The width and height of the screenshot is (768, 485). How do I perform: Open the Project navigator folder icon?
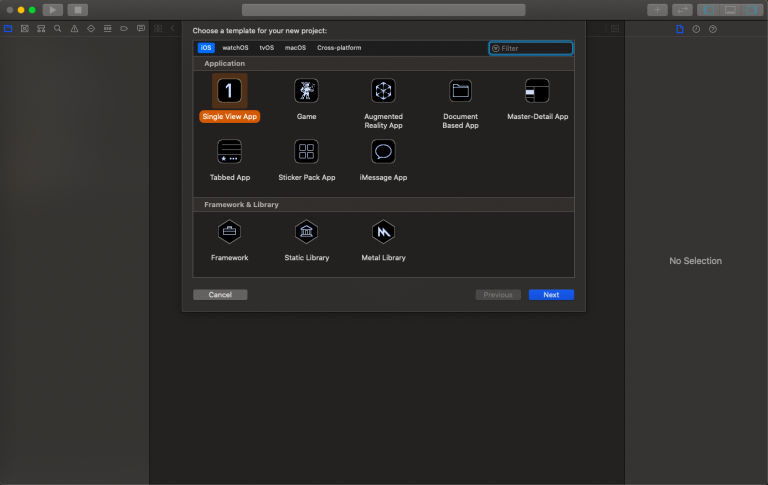point(8,29)
